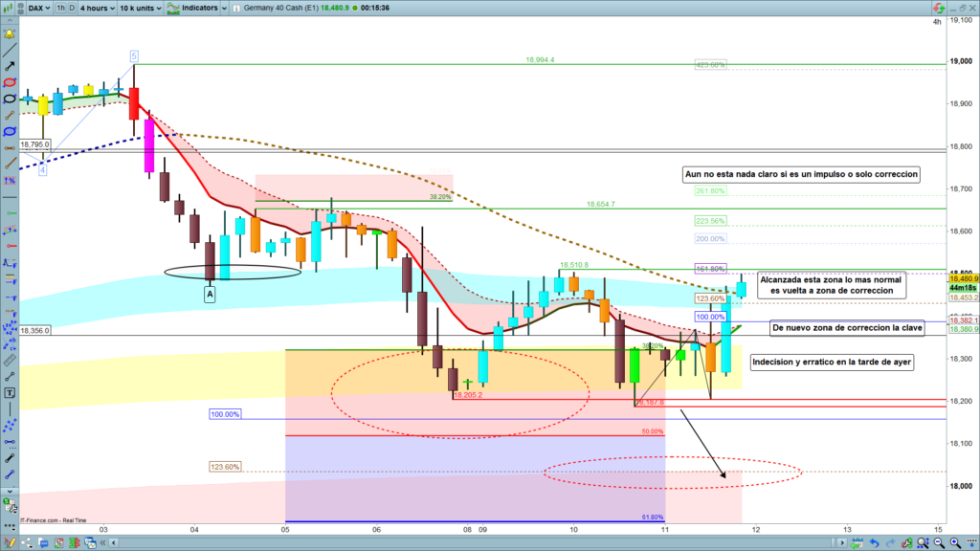Select the Text tool in left toolbar
Screen dimensions: 980x551
coord(10,392)
